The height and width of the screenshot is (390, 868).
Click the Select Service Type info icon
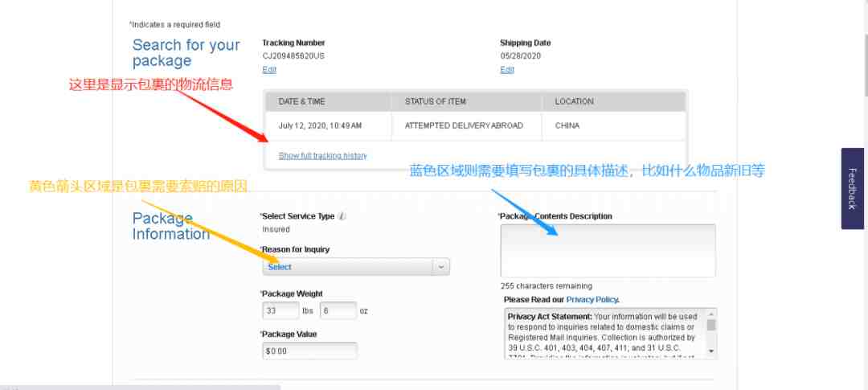pyautogui.click(x=342, y=216)
